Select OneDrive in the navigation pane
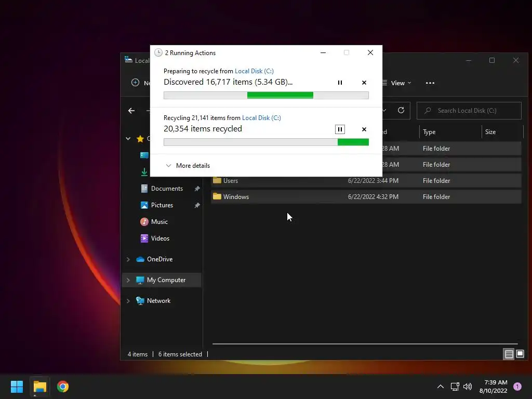The height and width of the screenshot is (399, 532). click(159, 259)
